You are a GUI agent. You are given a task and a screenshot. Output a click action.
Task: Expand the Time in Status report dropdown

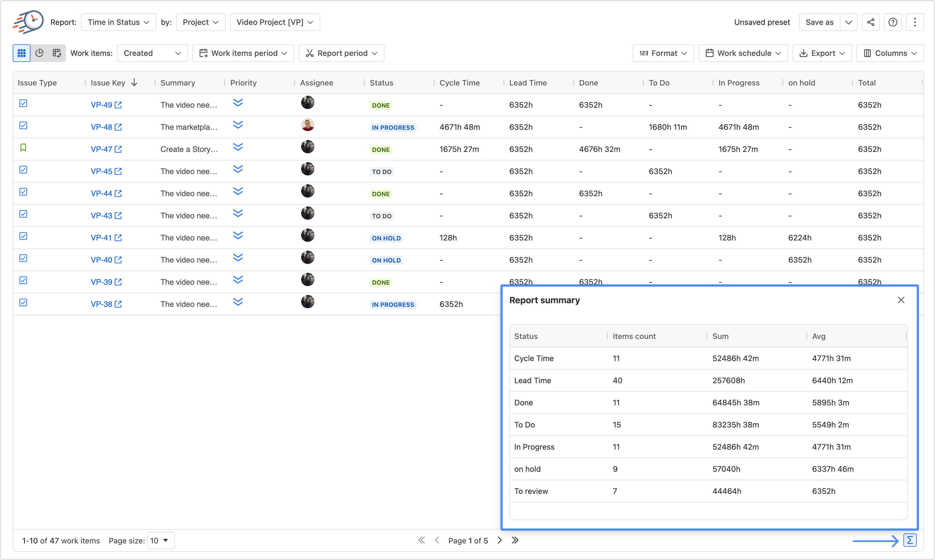[118, 22]
